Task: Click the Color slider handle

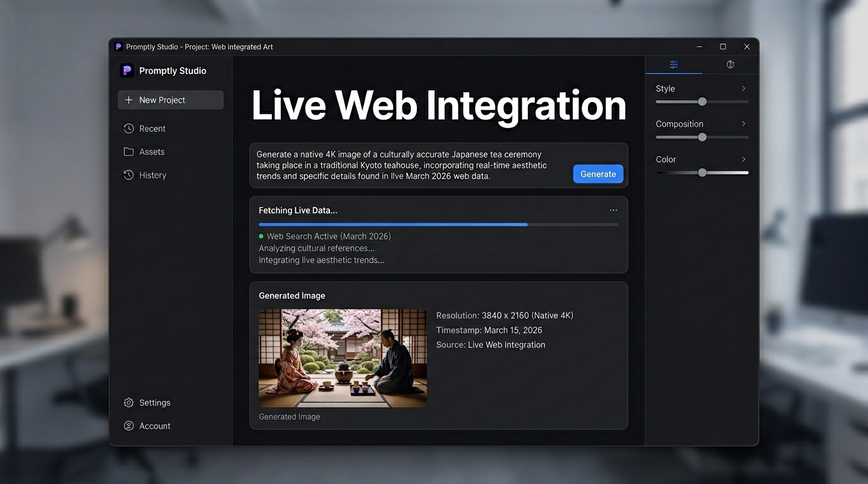Action: 702,172
